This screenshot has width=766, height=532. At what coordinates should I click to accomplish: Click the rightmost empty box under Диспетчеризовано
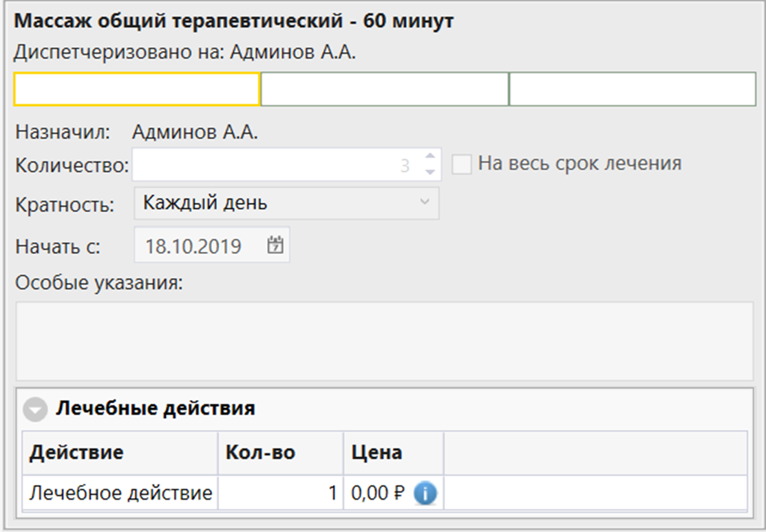click(x=632, y=89)
